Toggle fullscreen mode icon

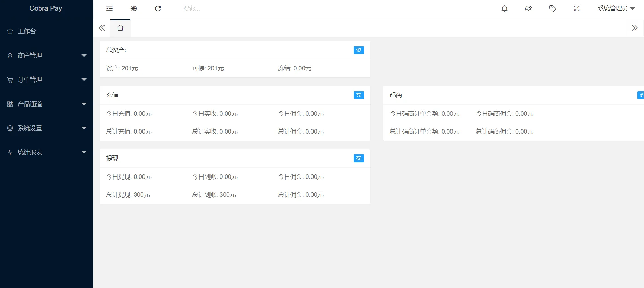(x=577, y=9)
